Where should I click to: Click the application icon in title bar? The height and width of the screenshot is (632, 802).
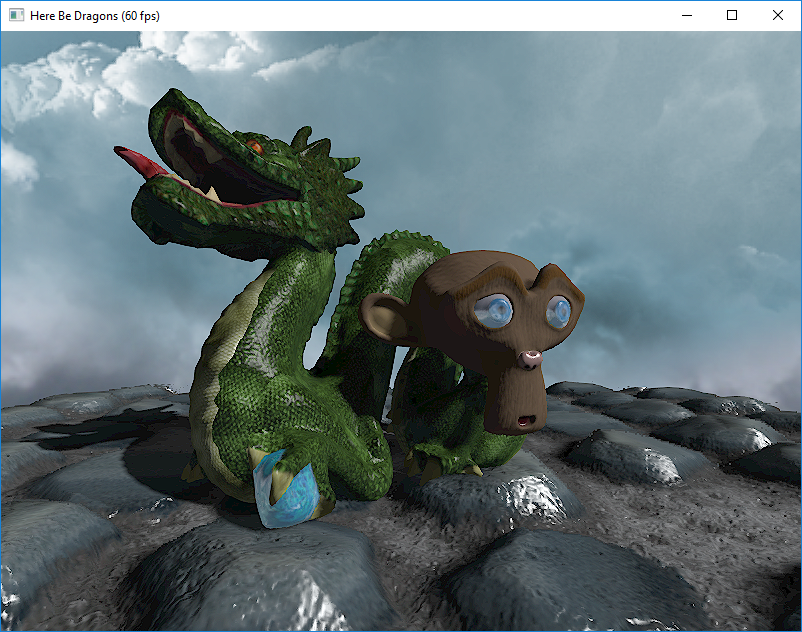(x=16, y=15)
